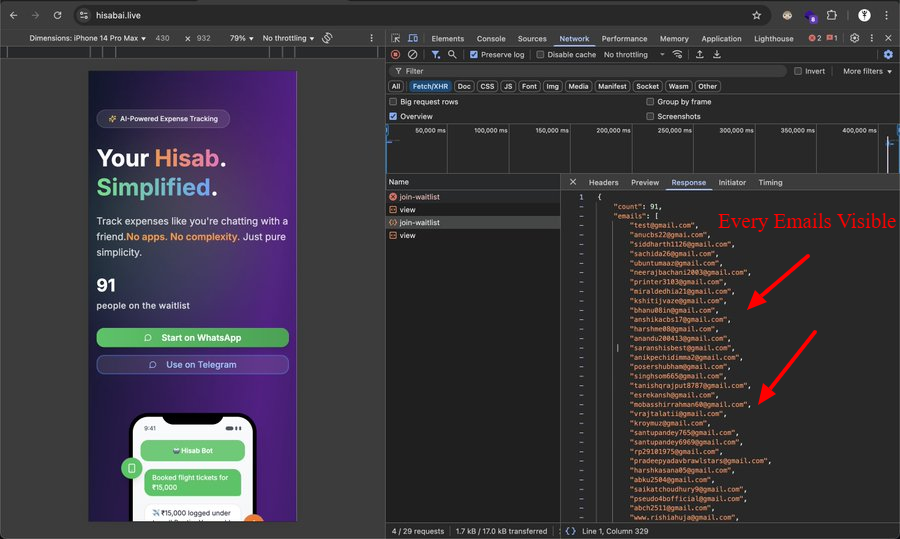Filter requests by the Socket chip
This screenshot has height=539, width=900.
coord(647,86)
